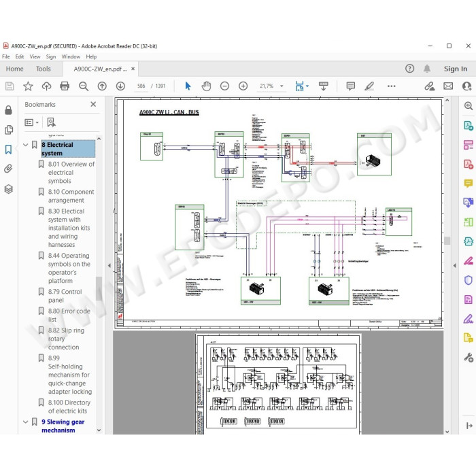This screenshot has width=476, height=476.
Task: Collapse the 8 Electrical system bookmark
Action: [26, 145]
